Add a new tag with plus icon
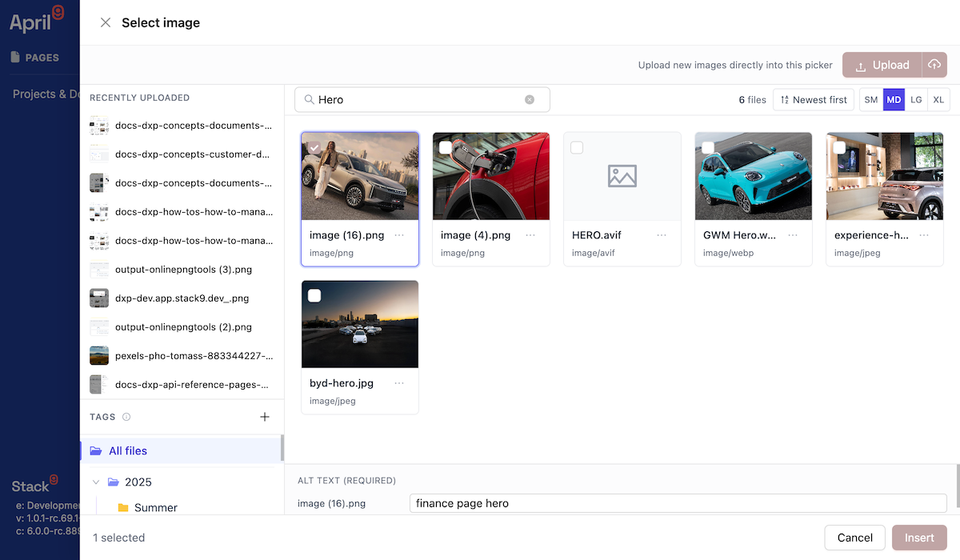 coord(265,417)
